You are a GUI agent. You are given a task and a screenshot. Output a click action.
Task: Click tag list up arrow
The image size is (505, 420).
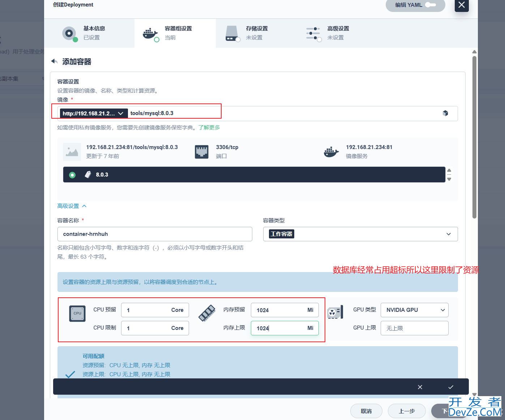[x=449, y=170]
